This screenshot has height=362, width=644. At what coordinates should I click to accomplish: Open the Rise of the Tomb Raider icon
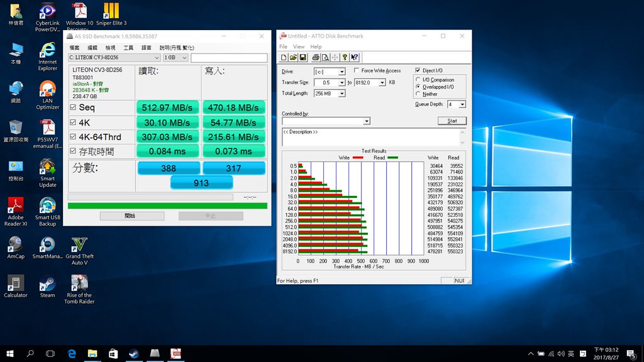click(79, 289)
